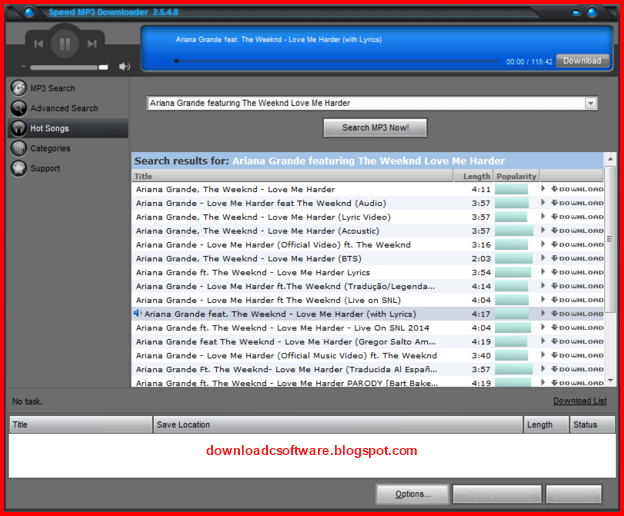Select the PARODY [Bart Bake... result row
This screenshot has height=516, width=624.
click(x=368, y=382)
